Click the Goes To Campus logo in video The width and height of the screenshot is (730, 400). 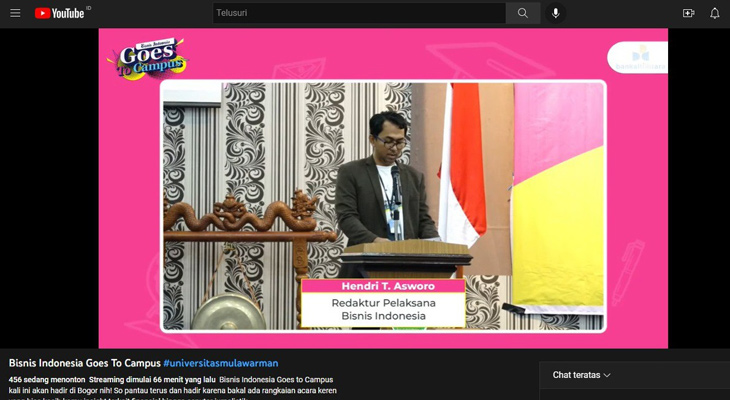tap(149, 59)
